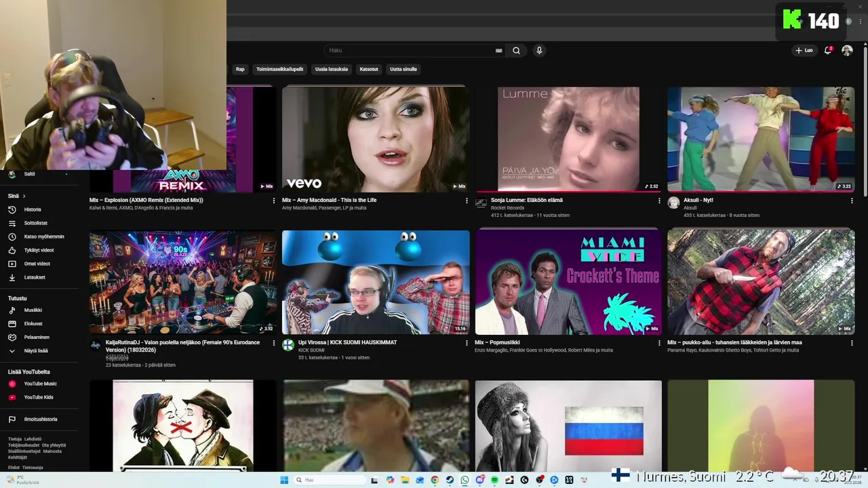Open options menu for KaijaRutinaDJ video
This screenshot has height=488, width=868.
click(x=274, y=343)
